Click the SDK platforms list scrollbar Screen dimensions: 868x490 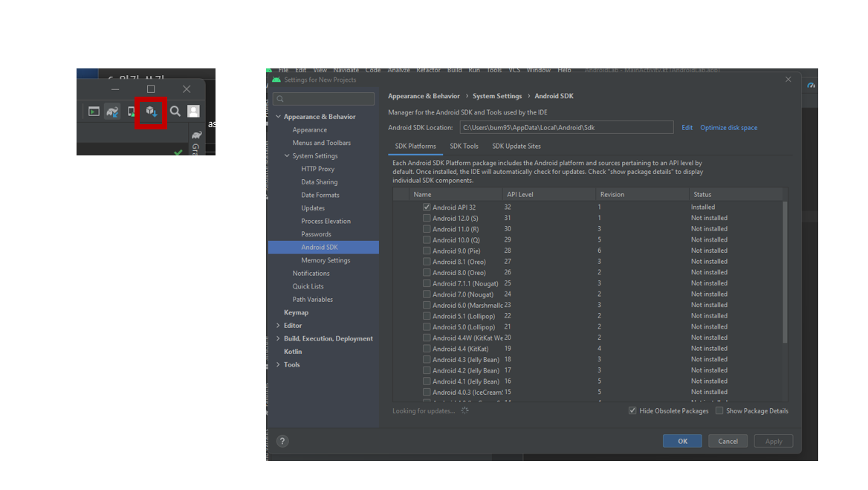785,271
